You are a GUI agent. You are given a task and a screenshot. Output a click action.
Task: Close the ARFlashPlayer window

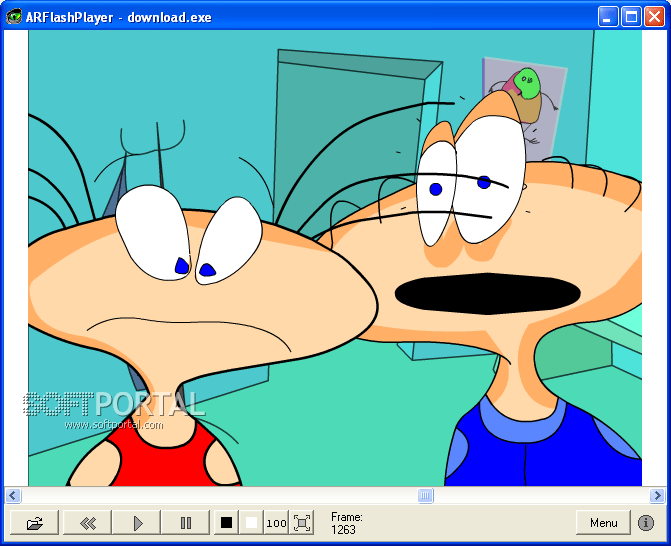click(x=654, y=17)
